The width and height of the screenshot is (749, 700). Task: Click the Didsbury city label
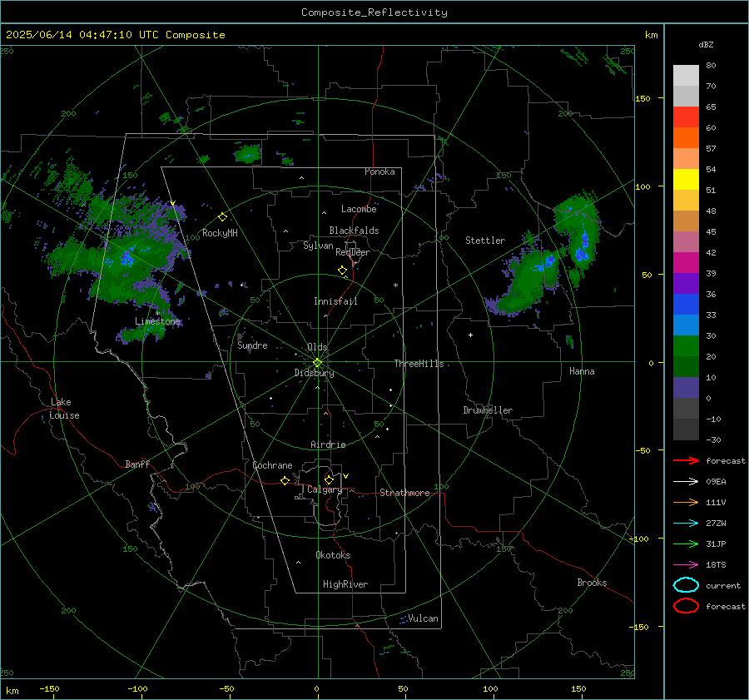pyautogui.click(x=314, y=373)
